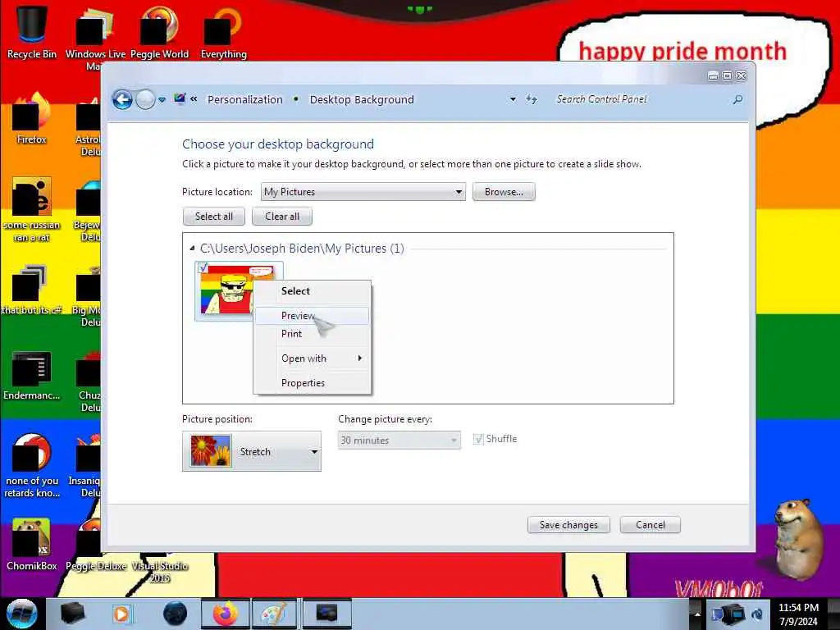Click the dark globe taskbar icon

point(176,614)
